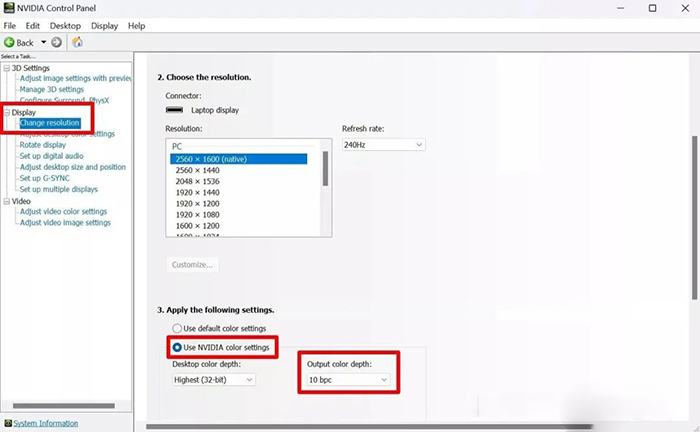The height and width of the screenshot is (432, 700).
Task: Click the System Information icon
Action: [x=8, y=423]
